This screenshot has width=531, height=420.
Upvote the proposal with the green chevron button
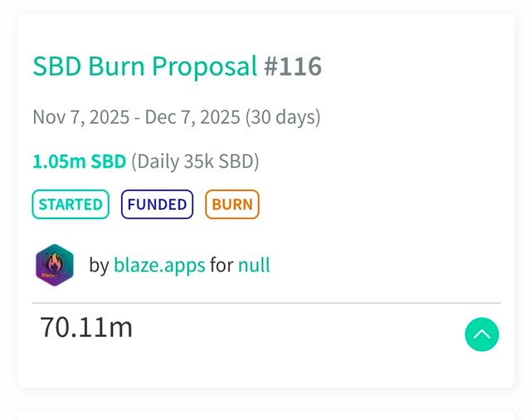coord(482,335)
